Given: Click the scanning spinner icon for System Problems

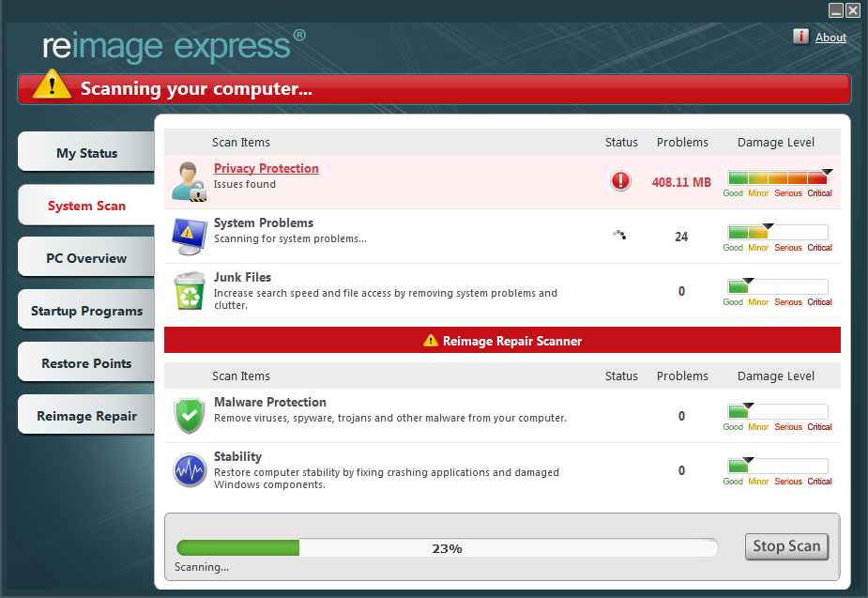Looking at the screenshot, I should click(619, 235).
